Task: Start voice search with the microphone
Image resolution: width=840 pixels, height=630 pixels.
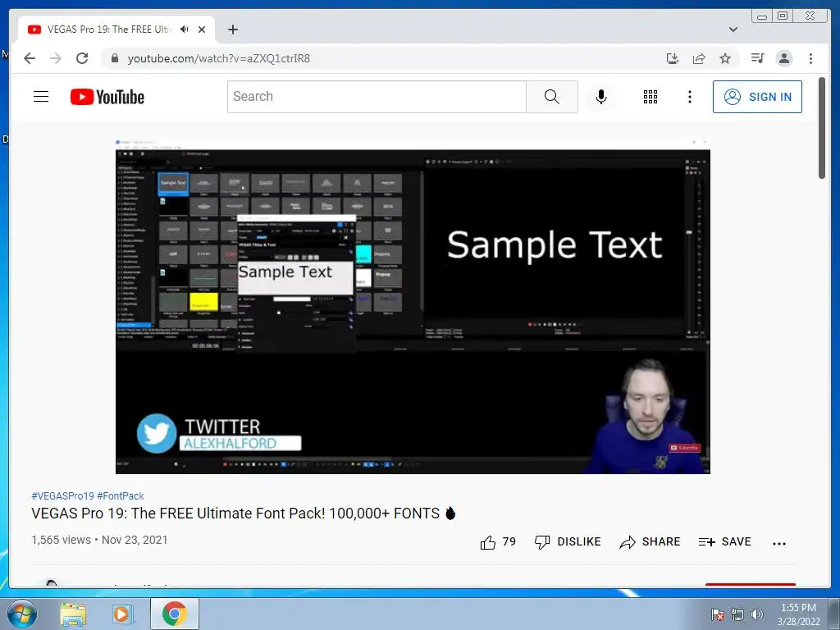Action: (601, 97)
